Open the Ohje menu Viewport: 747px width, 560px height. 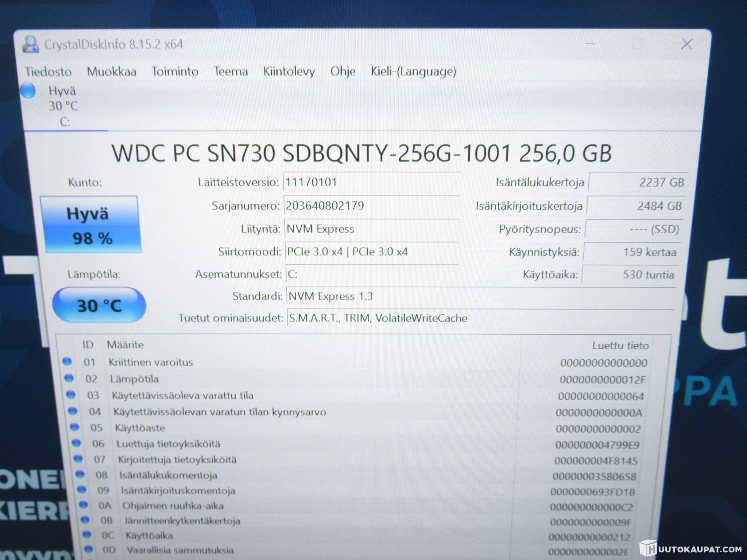342,71
